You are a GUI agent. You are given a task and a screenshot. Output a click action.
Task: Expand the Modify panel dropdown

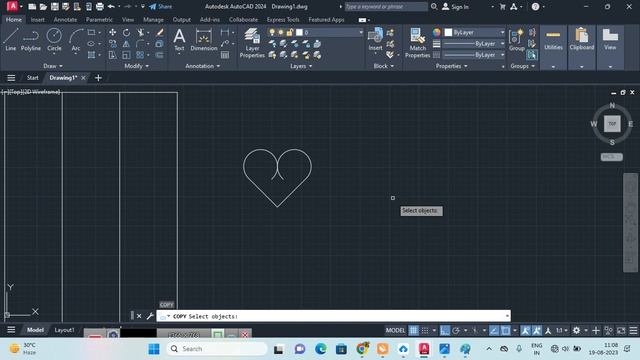pyautogui.click(x=137, y=66)
